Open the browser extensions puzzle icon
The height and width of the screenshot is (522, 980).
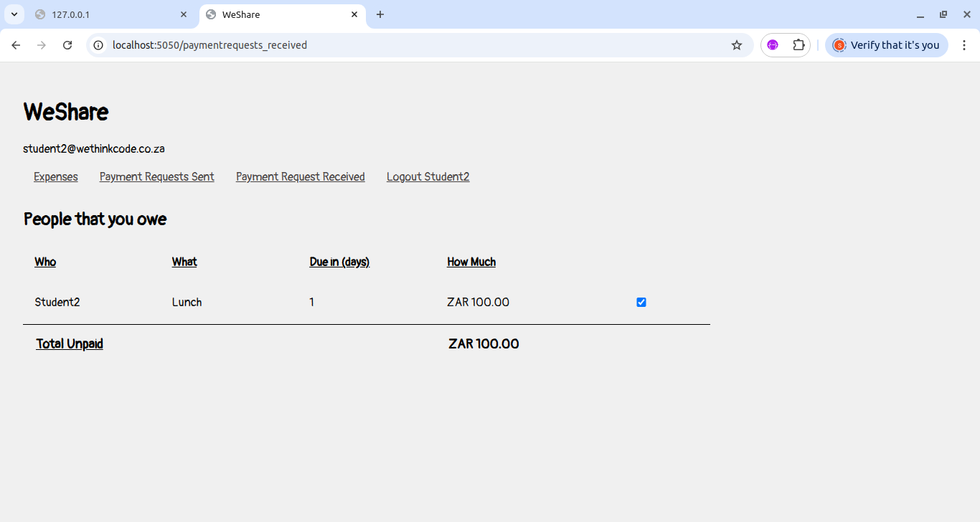798,44
